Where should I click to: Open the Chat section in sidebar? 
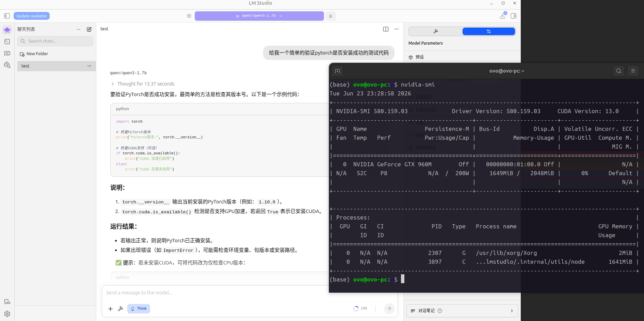7,30
